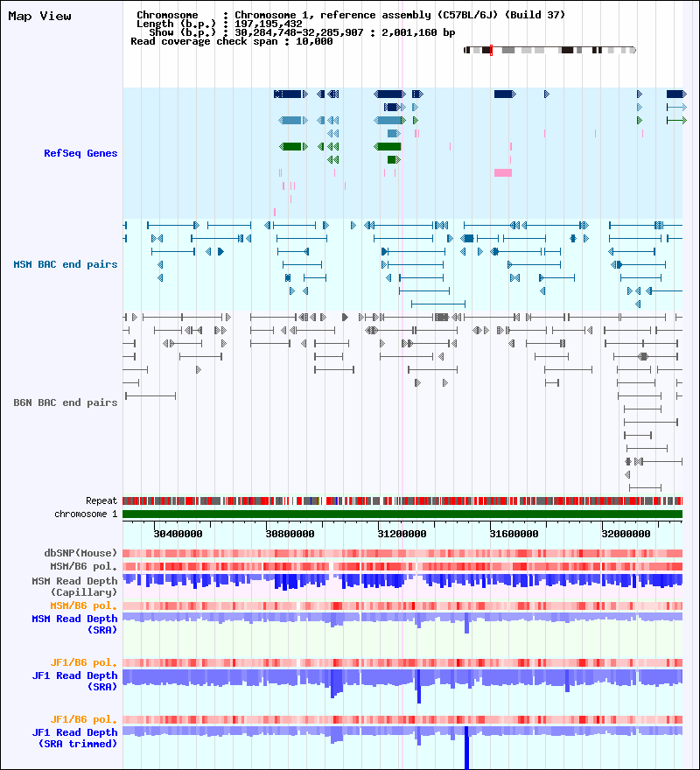Click the orange MSM/B6 pol. label

click(83, 606)
